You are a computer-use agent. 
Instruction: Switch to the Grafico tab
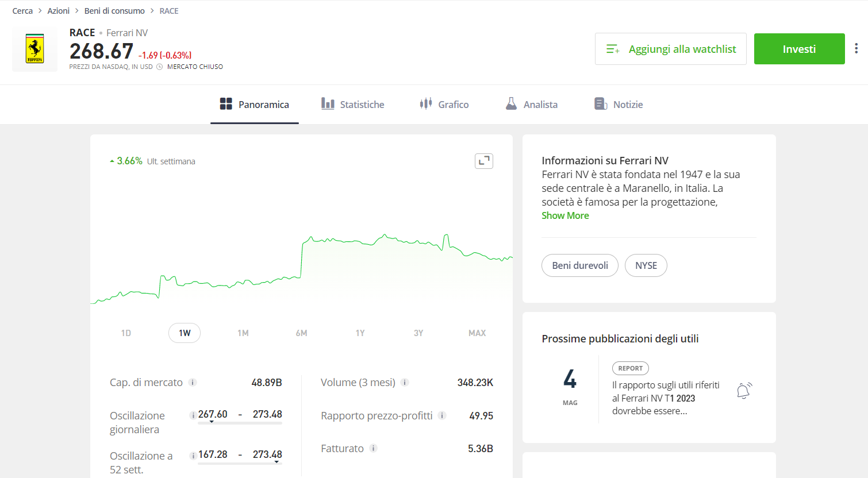click(x=444, y=105)
